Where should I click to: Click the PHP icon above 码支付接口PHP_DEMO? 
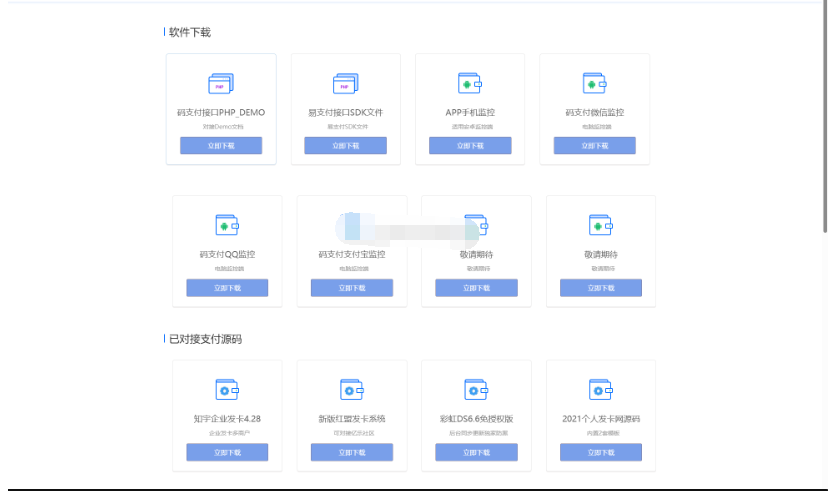[221, 83]
